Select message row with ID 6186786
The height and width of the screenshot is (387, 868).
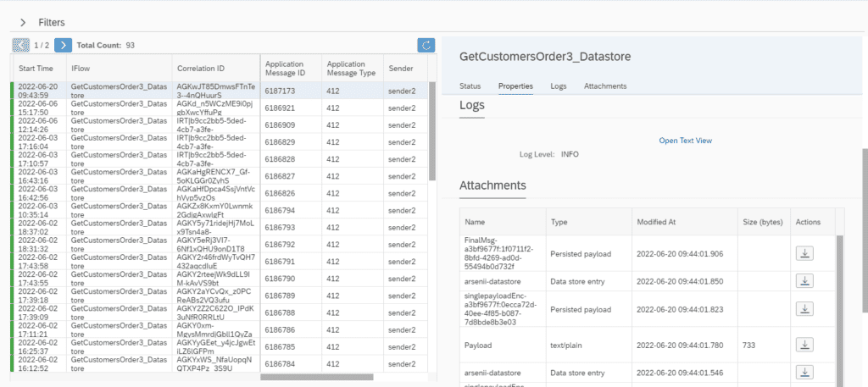coord(220,330)
